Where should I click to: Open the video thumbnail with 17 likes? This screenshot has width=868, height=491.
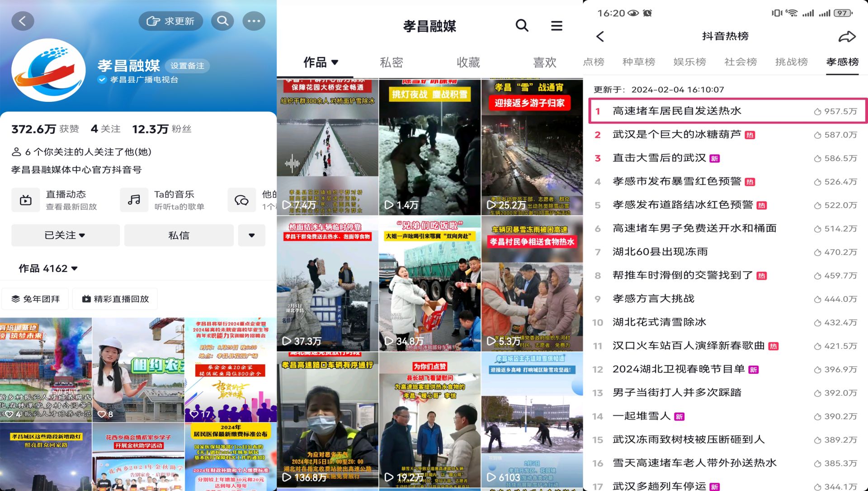[x=231, y=370]
